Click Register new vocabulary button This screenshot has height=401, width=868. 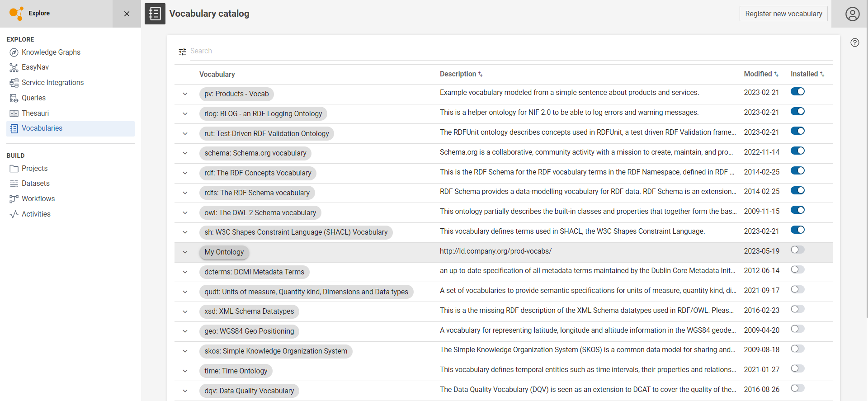point(783,14)
